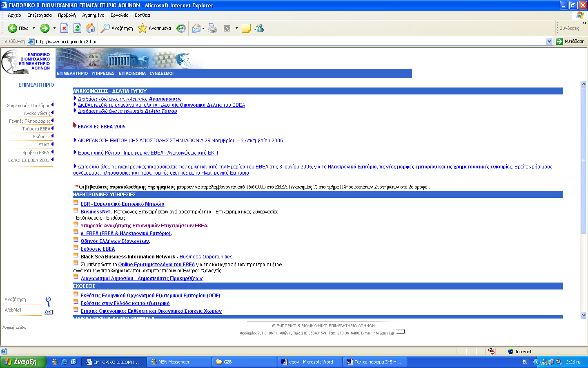
Task: Refresh the page with the green arrows icon
Action: (x=77, y=28)
